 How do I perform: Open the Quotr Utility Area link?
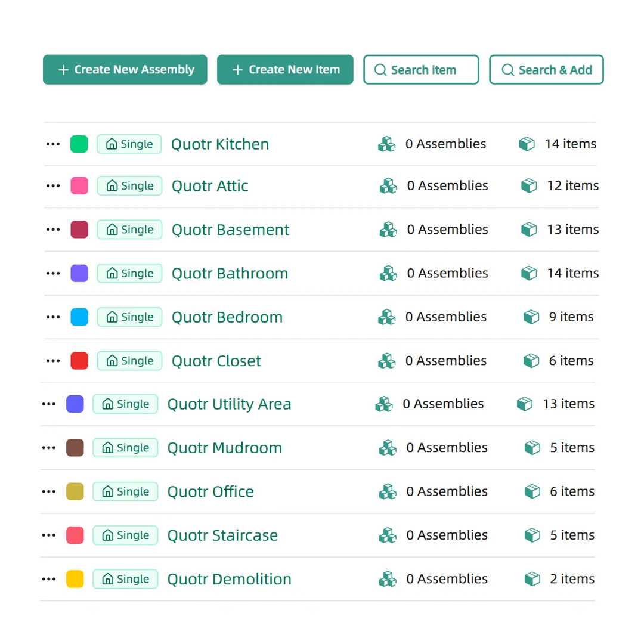[x=229, y=404]
